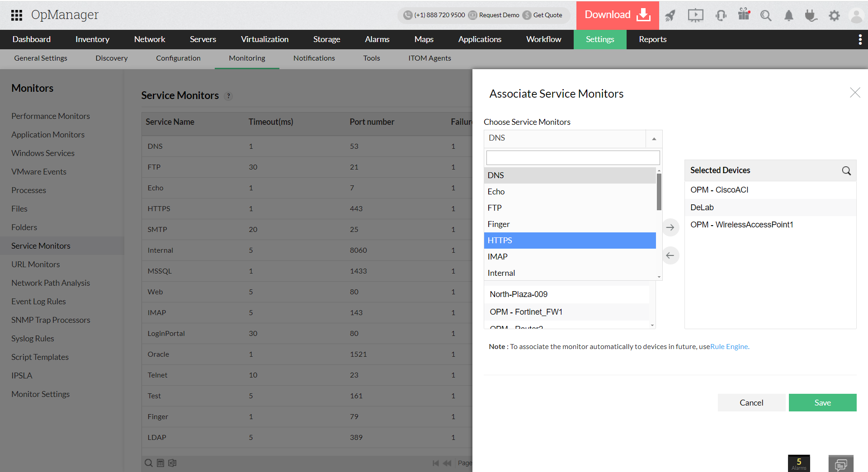The height and width of the screenshot is (472, 868).
Task: Open the Rule Engine link in the note
Action: (x=729, y=346)
